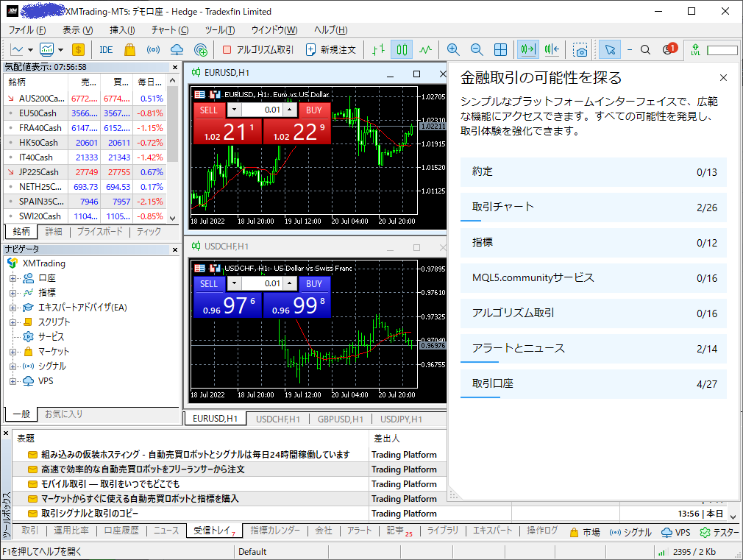Open the tester button in Toolbox bar

tap(719, 533)
